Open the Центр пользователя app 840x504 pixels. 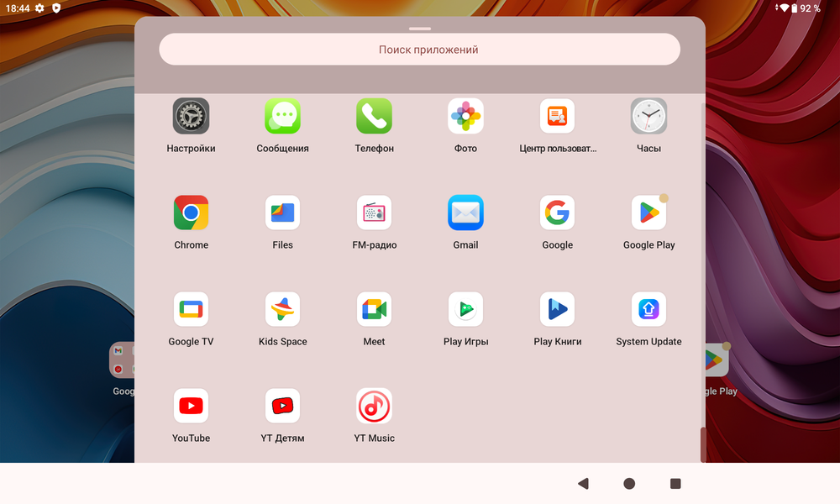point(557,116)
